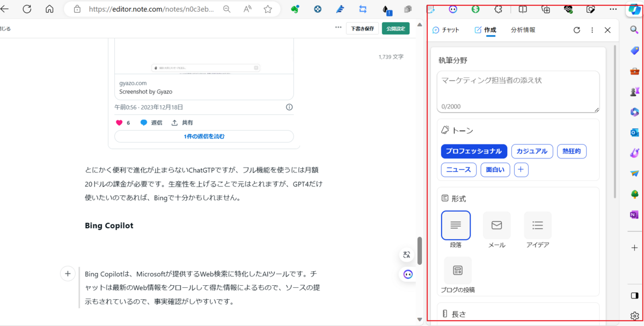This screenshot has width=644, height=326.
Task: Click the green dollar extension icon
Action: point(475,9)
